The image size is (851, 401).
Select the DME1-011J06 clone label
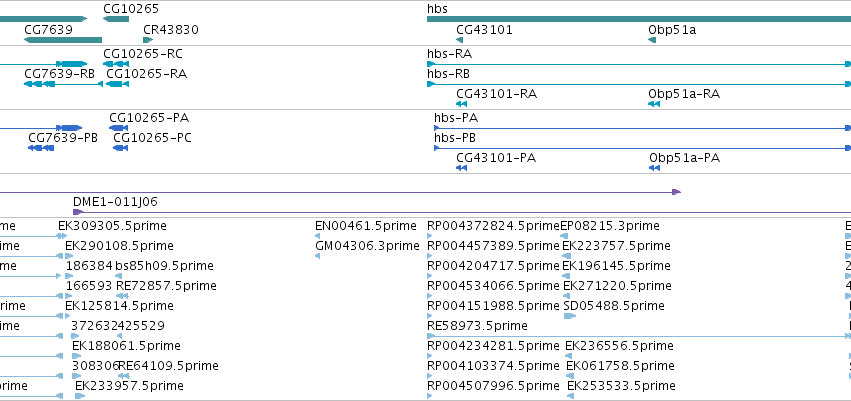116,202
